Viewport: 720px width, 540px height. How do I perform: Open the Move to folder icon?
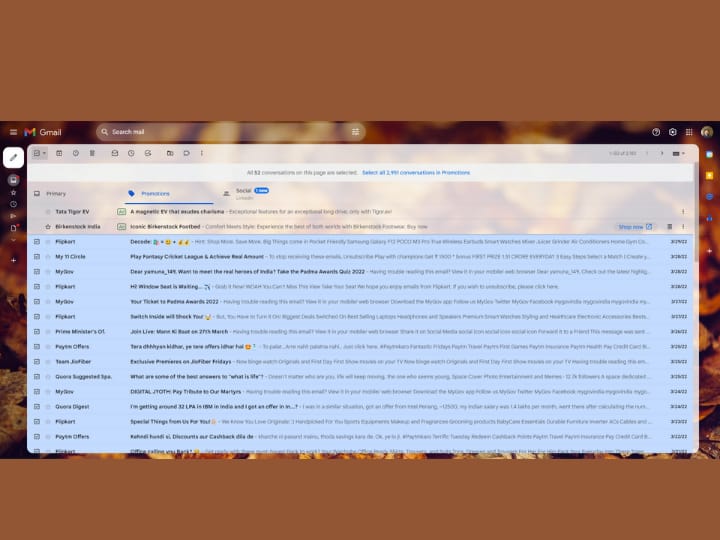(x=170, y=153)
